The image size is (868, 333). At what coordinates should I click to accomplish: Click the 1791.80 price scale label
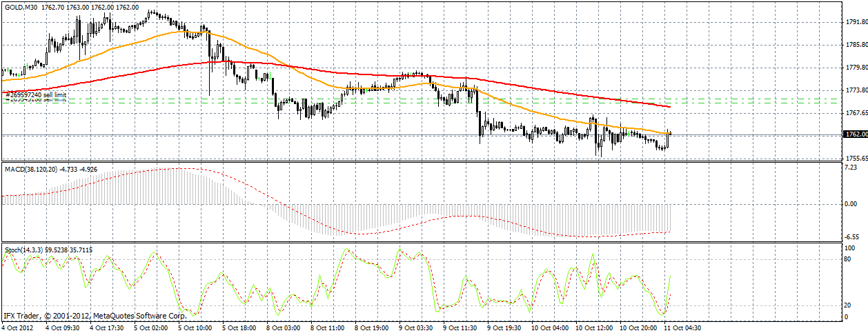(x=855, y=22)
